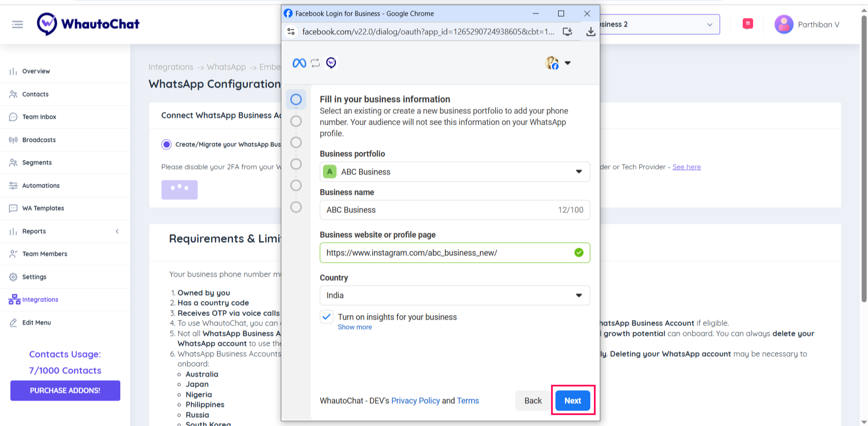Click the Next button

(x=573, y=401)
